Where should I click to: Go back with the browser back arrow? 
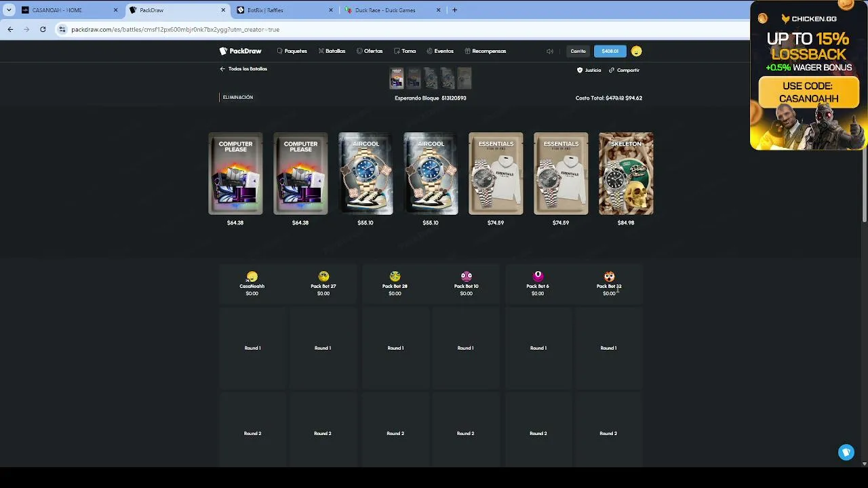pyautogui.click(x=10, y=29)
